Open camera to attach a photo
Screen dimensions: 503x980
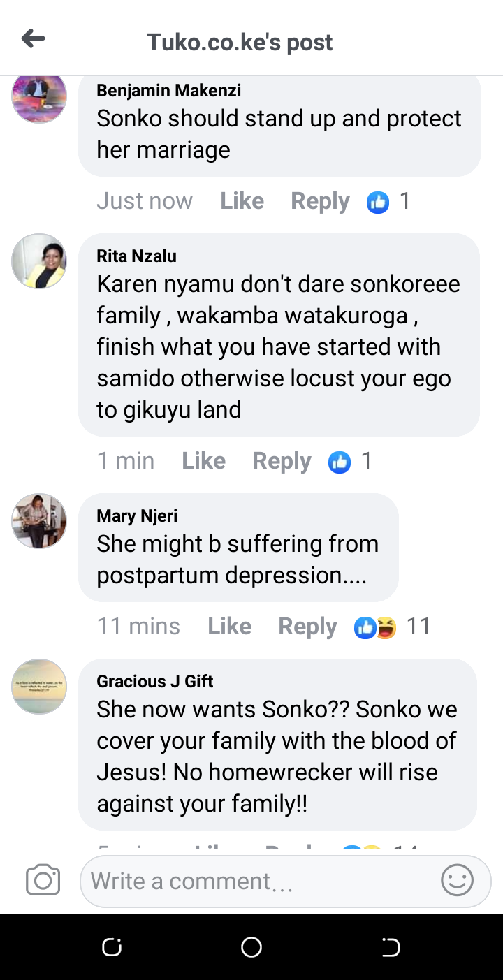(x=43, y=880)
